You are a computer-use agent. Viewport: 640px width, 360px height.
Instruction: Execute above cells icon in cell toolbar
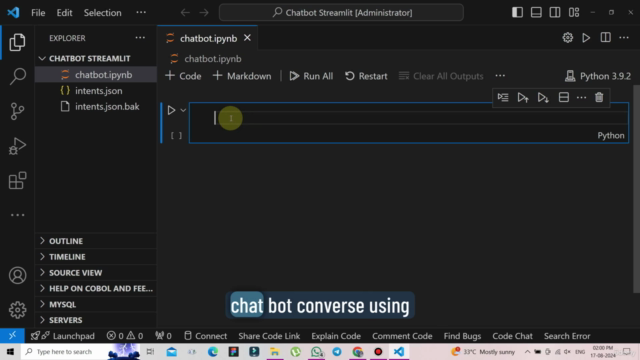[x=523, y=98]
